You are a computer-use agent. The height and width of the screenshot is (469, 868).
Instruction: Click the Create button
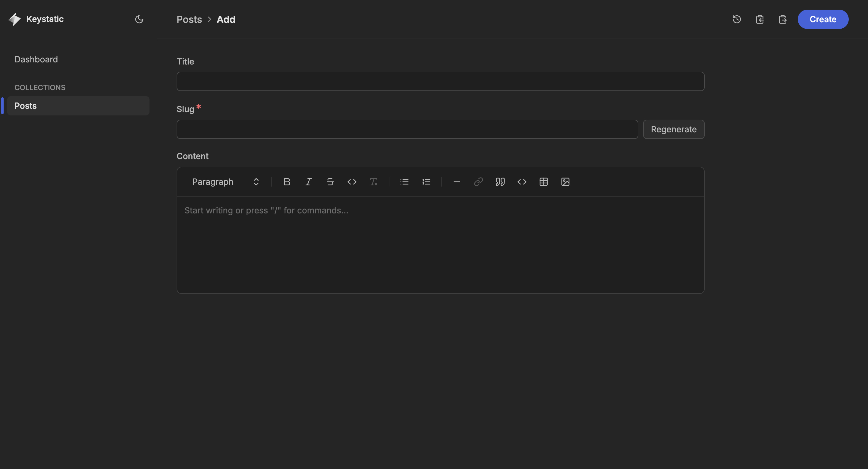(x=822, y=19)
